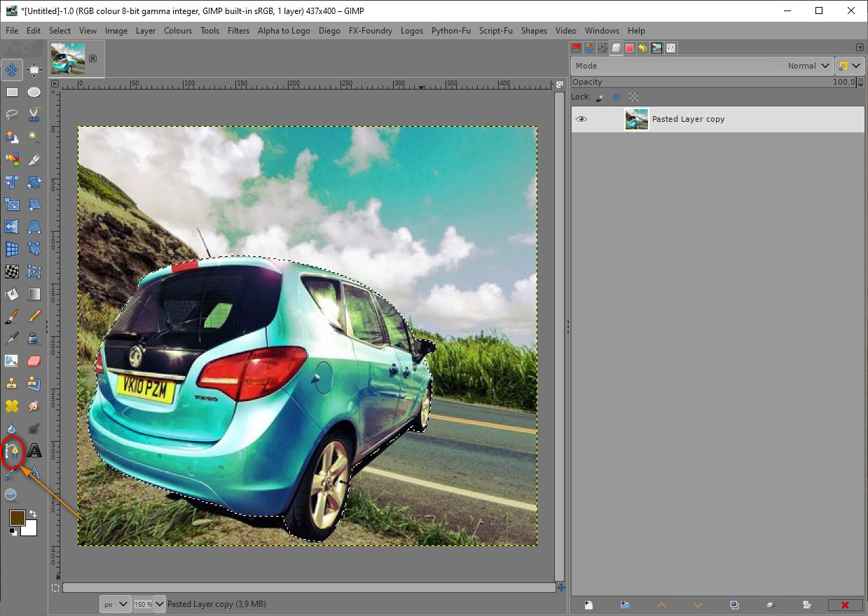The image size is (868, 616).
Task: Toggle lock alpha channel checkerboard icon
Action: pyautogui.click(x=633, y=97)
